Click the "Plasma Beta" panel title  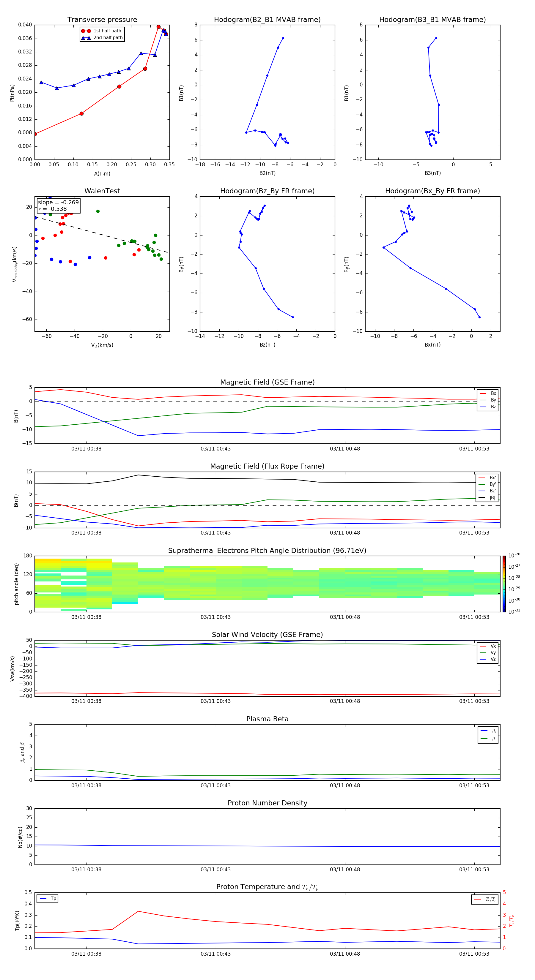pyautogui.click(x=267, y=719)
